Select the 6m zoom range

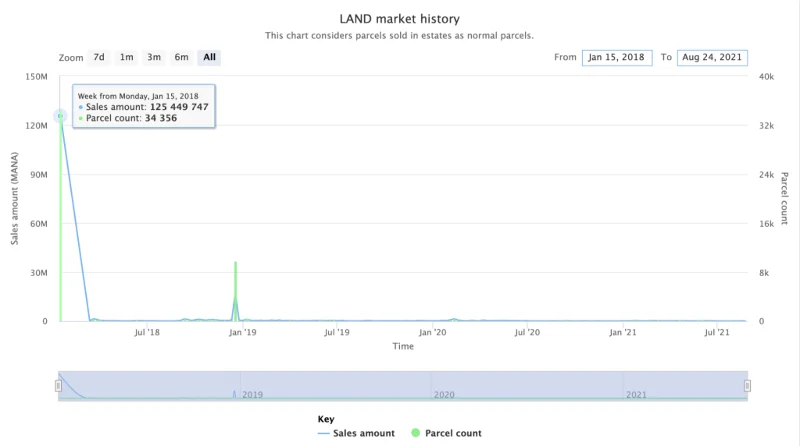tap(182, 57)
